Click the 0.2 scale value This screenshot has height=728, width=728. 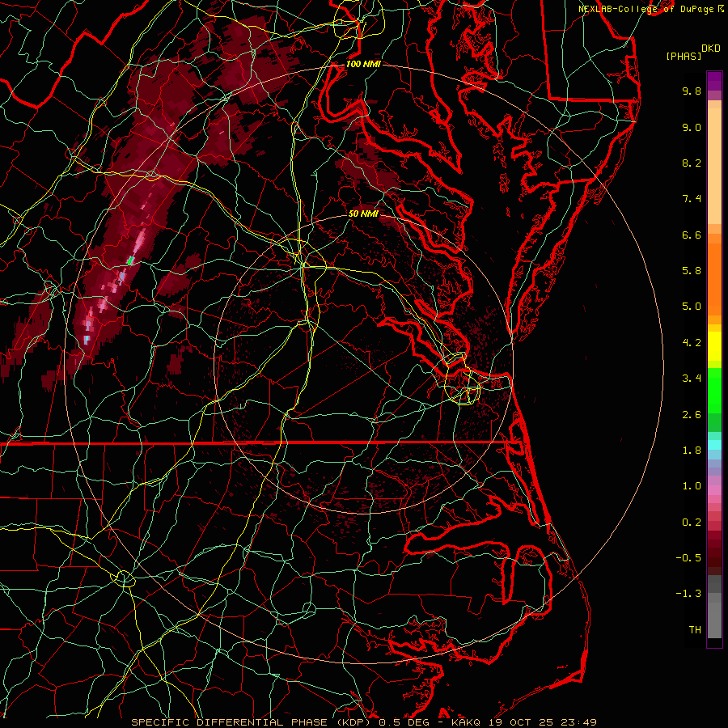(692, 523)
